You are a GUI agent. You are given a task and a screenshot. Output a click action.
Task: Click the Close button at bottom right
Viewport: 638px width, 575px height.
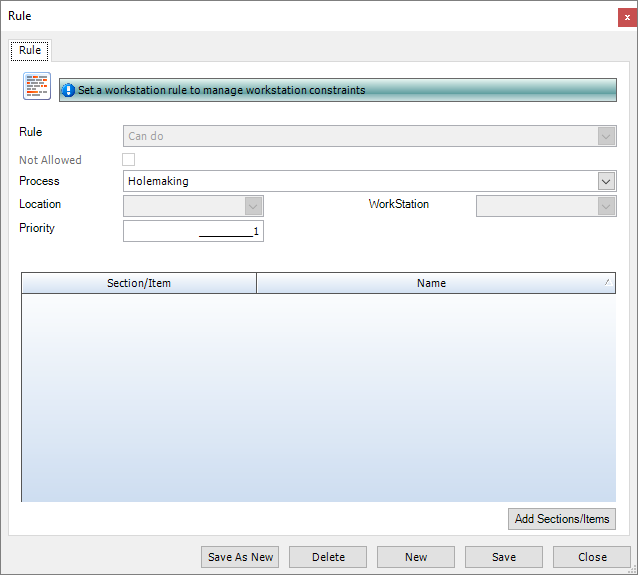tap(592, 557)
